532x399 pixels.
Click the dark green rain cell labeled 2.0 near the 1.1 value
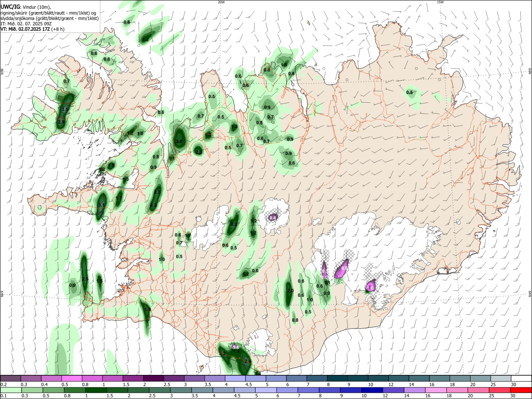[180, 138]
